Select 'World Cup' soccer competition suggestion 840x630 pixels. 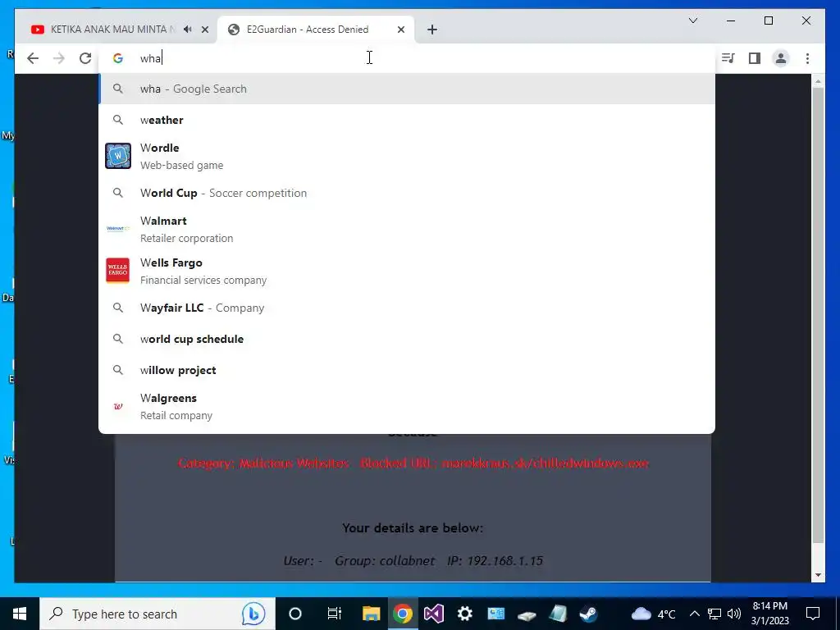tap(407, 193)
